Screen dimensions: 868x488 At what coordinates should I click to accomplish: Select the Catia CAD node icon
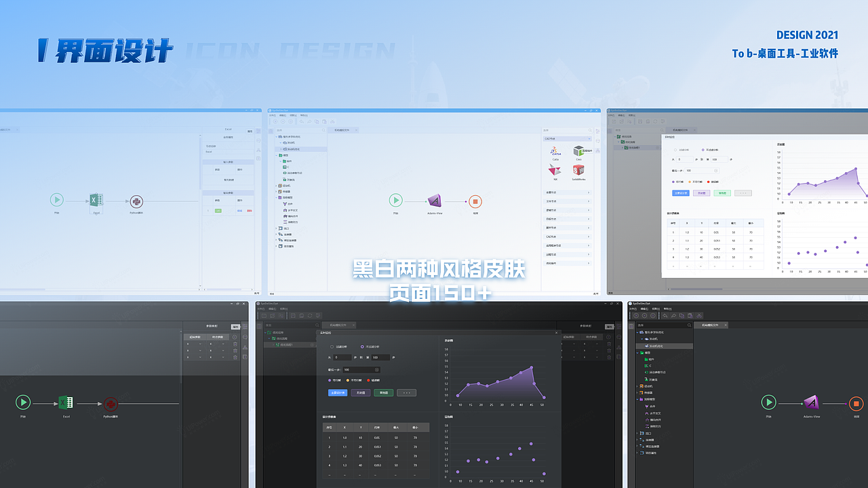(x=556, y=152)
